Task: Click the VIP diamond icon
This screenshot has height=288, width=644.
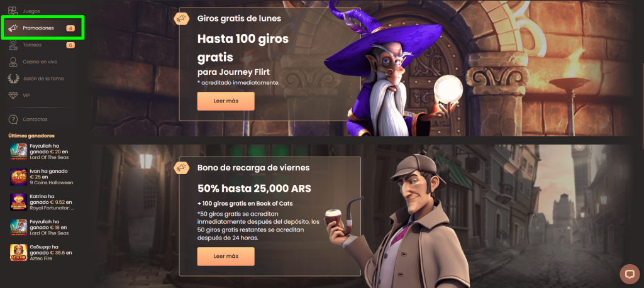Action: pos(14,95)
